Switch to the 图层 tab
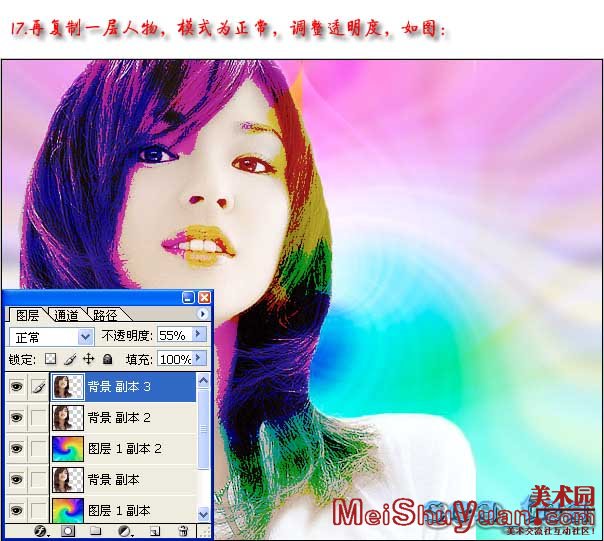Viewport: 604px width, 541px height. [x=27, y=315]
